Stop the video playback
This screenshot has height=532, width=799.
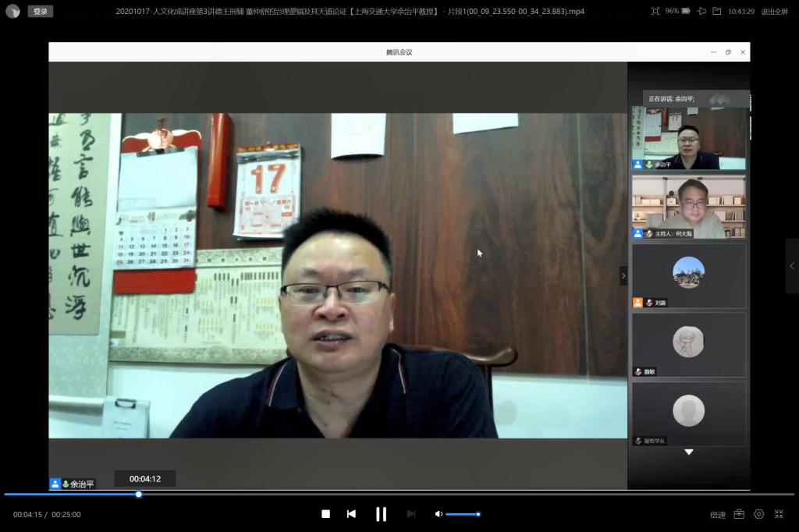325,514
